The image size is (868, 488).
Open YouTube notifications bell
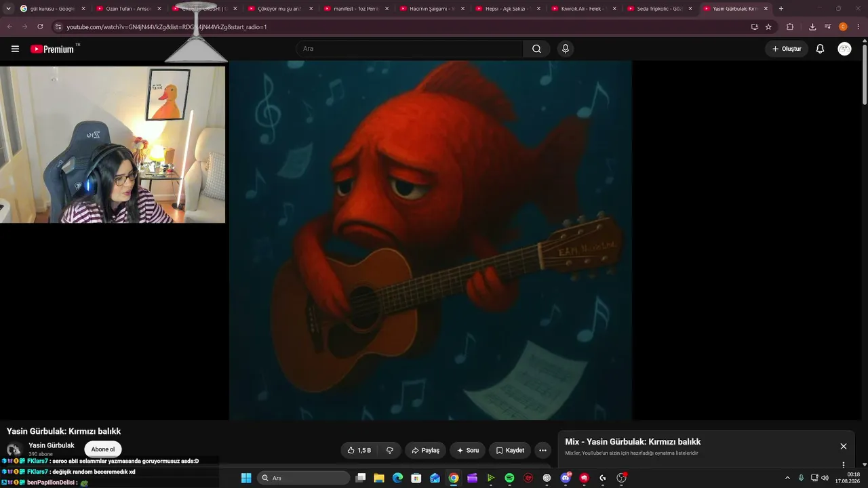[x=820, y=49]
